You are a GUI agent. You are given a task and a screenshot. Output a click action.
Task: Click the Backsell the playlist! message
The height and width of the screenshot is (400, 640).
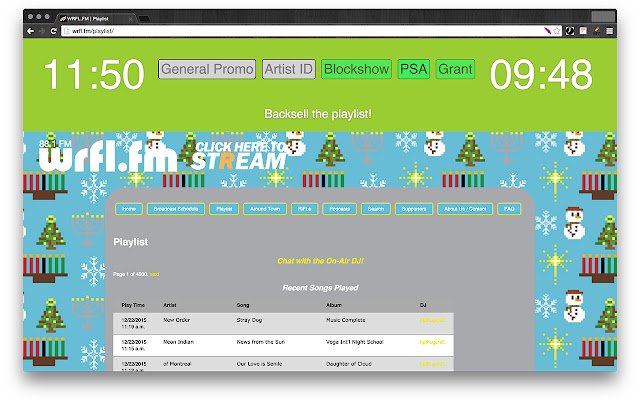point(318,114)
